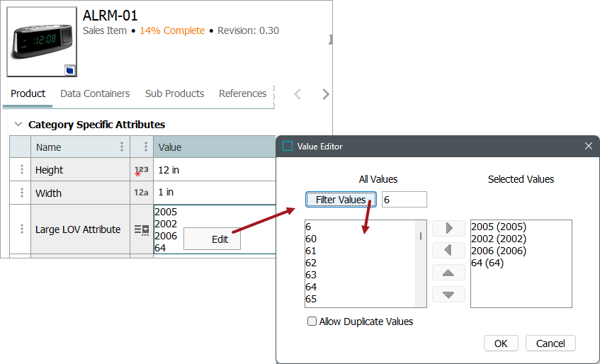Viewport: 600px width, 364px height.
Task: Open the Name column options menu
Action: 122,147
